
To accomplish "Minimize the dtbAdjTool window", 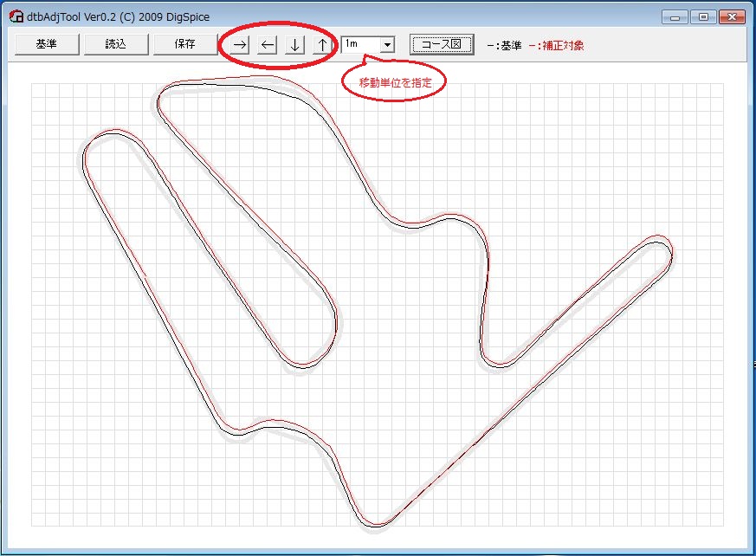I will tap(675, 16).
